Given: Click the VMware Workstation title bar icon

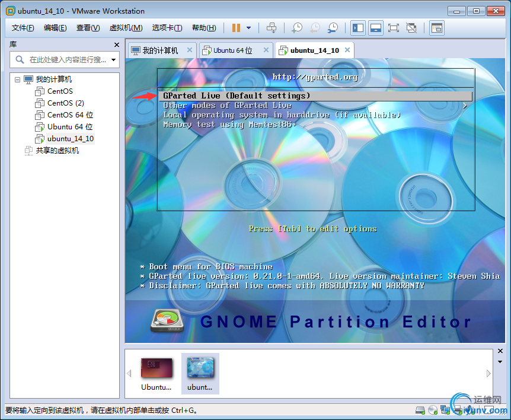Looking at the screenshot, I should pyautogui.click(x=11, y=11).
